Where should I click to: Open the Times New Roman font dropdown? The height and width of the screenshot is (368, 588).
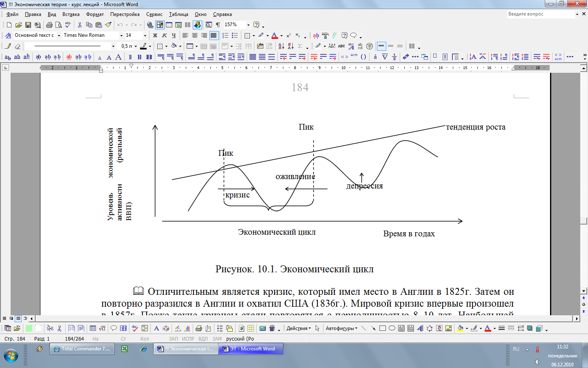(121, 36)
